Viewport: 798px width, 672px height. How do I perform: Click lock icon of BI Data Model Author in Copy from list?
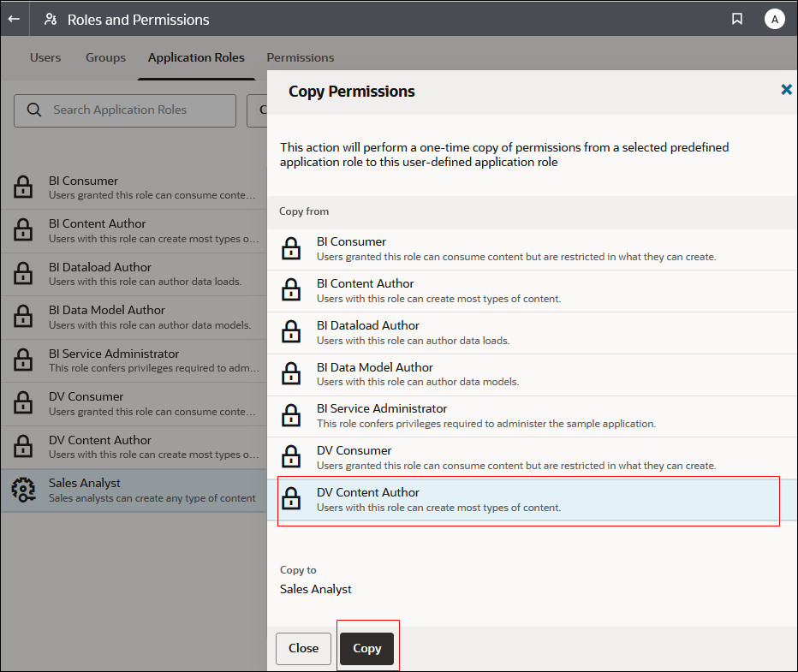click(x=291, y=373)
